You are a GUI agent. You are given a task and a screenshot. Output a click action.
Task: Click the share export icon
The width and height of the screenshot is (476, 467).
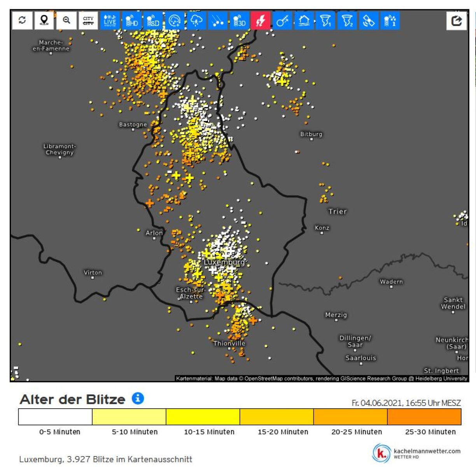pos(457,21)
